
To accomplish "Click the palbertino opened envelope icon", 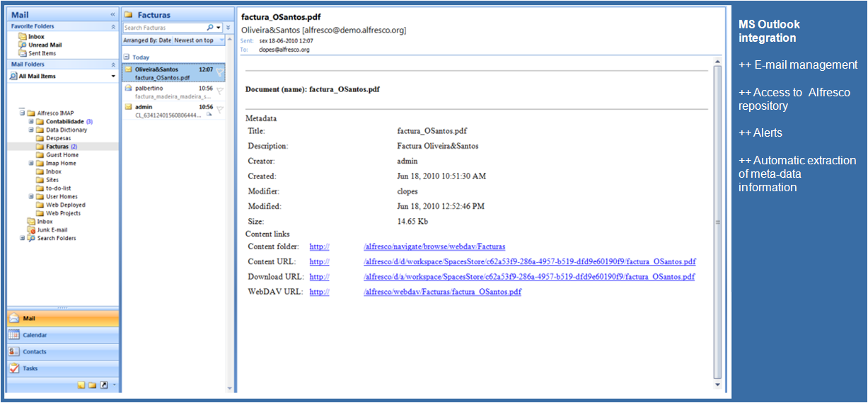I will click(128, 88).
